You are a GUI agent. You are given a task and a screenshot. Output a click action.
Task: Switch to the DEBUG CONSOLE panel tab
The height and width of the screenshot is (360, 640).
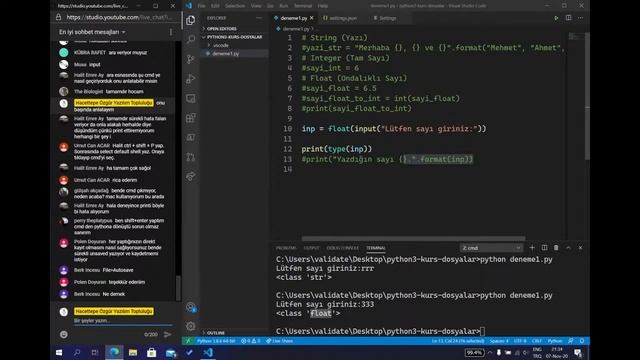point(342,248)
